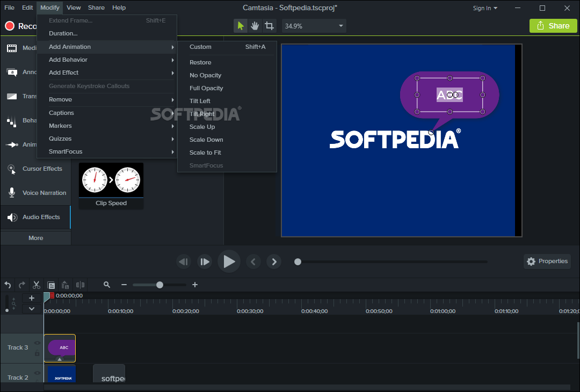The image size is (580, 392).
Task: Click the Paste icon in timeline toolbar
Action: coord(65,285)
